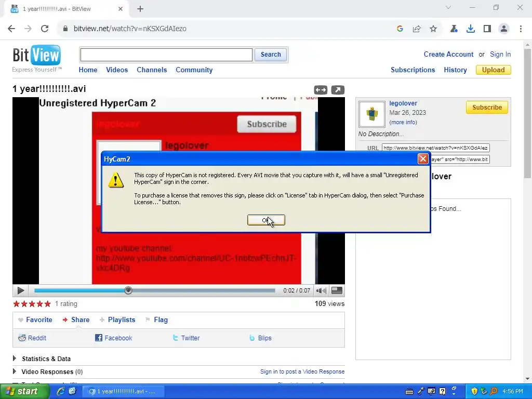Click the BitView search input field
This screenshot has width=532, height=399.
coord(166,55)
